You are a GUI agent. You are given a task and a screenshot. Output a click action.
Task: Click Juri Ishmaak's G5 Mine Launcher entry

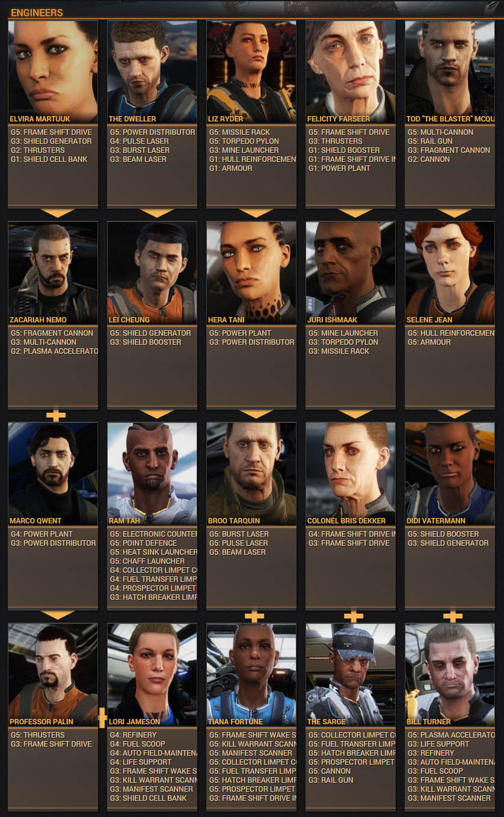(343, 333)
